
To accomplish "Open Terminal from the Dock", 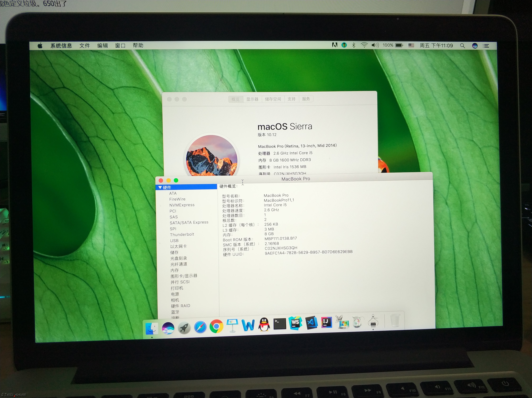I will tap(280, 324).
